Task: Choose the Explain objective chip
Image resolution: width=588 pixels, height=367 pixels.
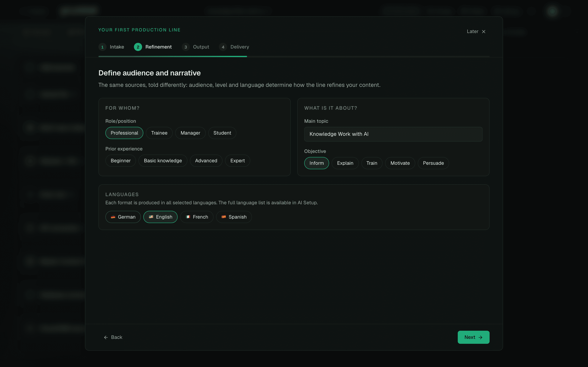Action: click(345, 163)
